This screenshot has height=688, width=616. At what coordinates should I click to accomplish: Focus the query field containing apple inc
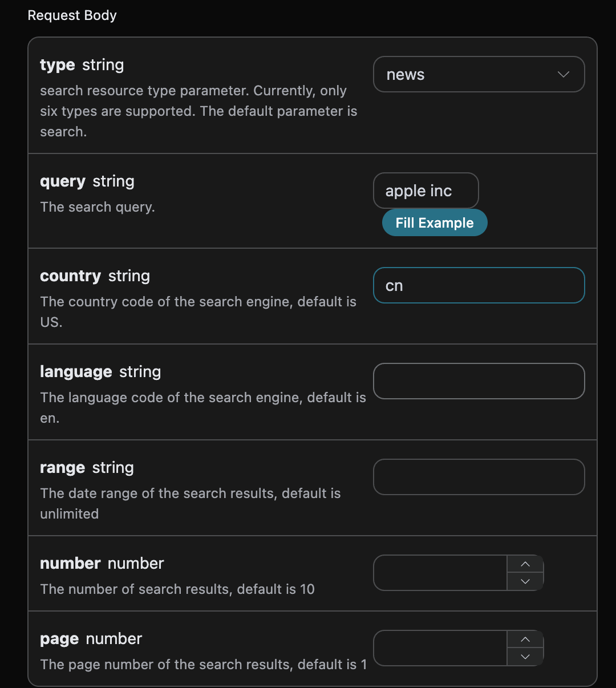(x=425, y=191)
